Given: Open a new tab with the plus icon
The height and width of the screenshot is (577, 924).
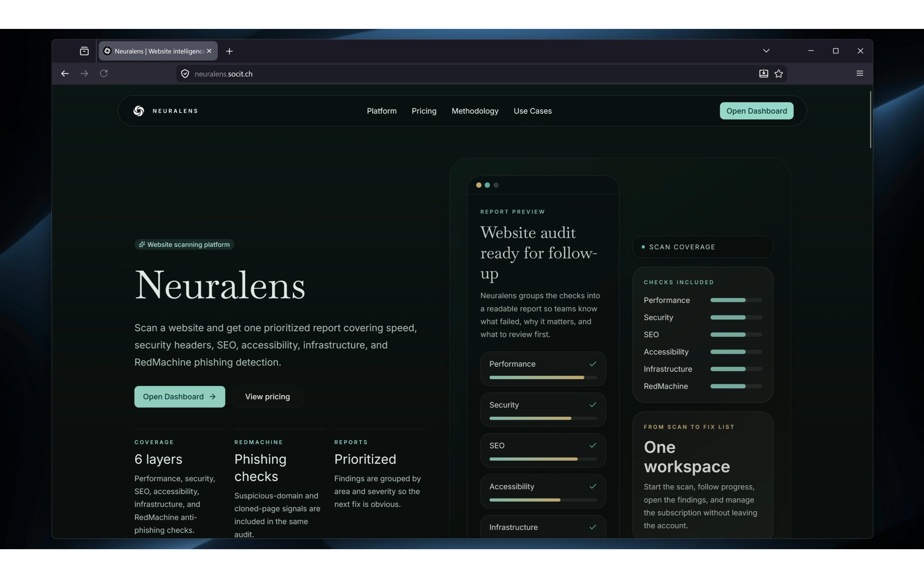Looking at the screenshot, I should [x=229, y=51].
